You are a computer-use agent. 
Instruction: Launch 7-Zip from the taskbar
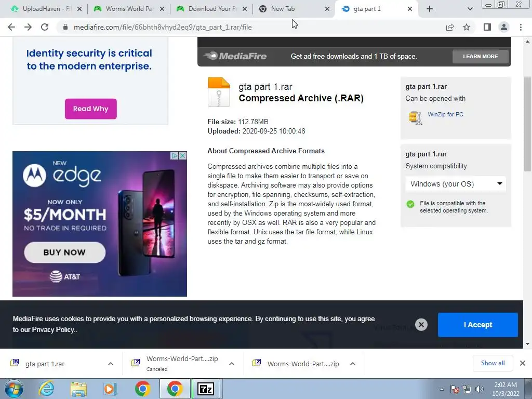tap(206, 389)
